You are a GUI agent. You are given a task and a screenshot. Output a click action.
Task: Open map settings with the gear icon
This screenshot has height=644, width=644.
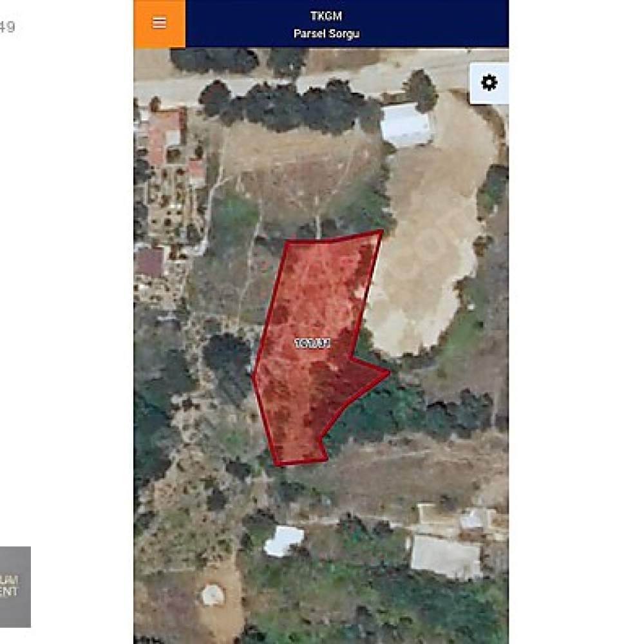(489, 83)
